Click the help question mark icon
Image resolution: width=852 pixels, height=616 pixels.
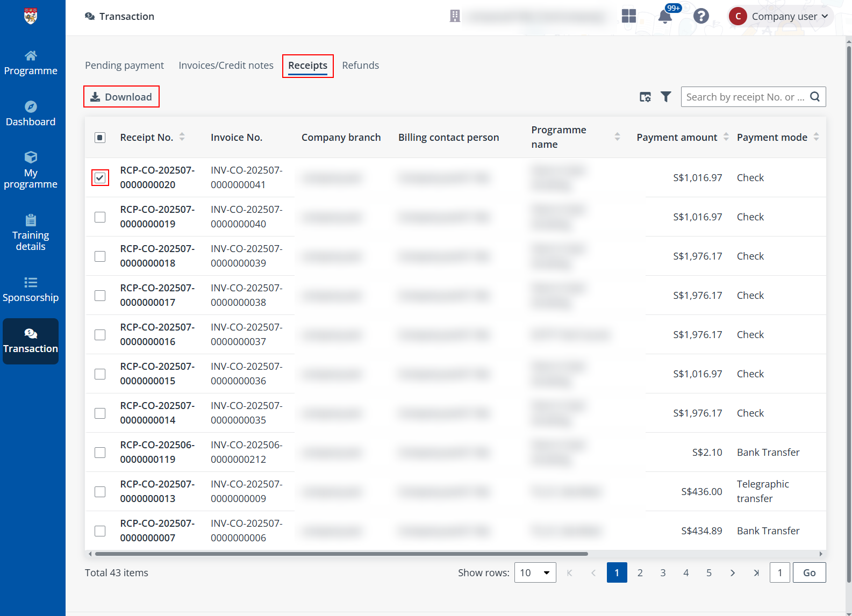point(701,17)
